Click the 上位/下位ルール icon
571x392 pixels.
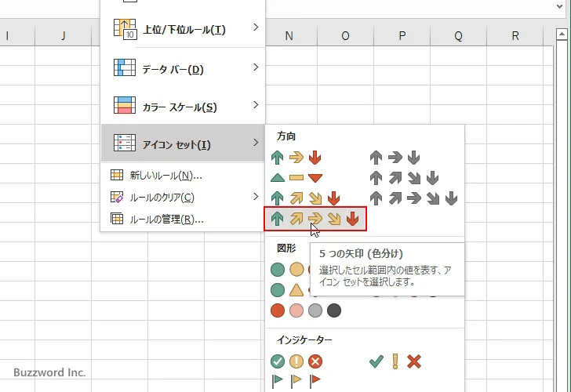[x=125, y=28]
